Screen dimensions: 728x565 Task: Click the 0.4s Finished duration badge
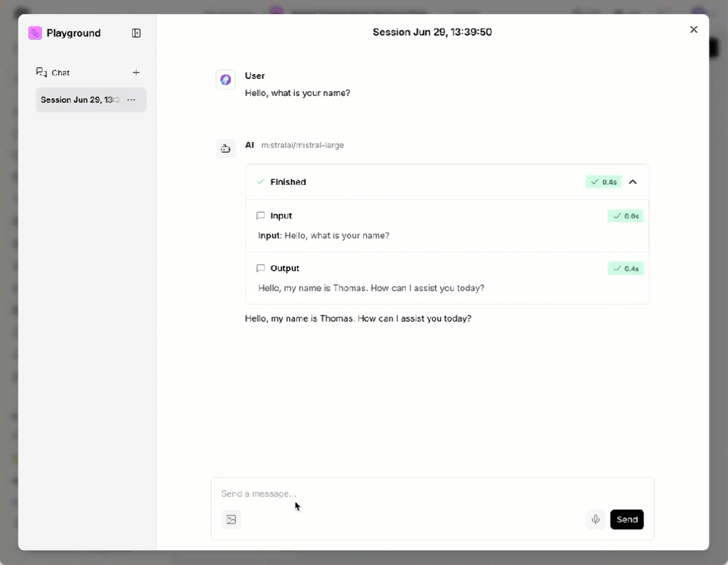pos(604,182)
